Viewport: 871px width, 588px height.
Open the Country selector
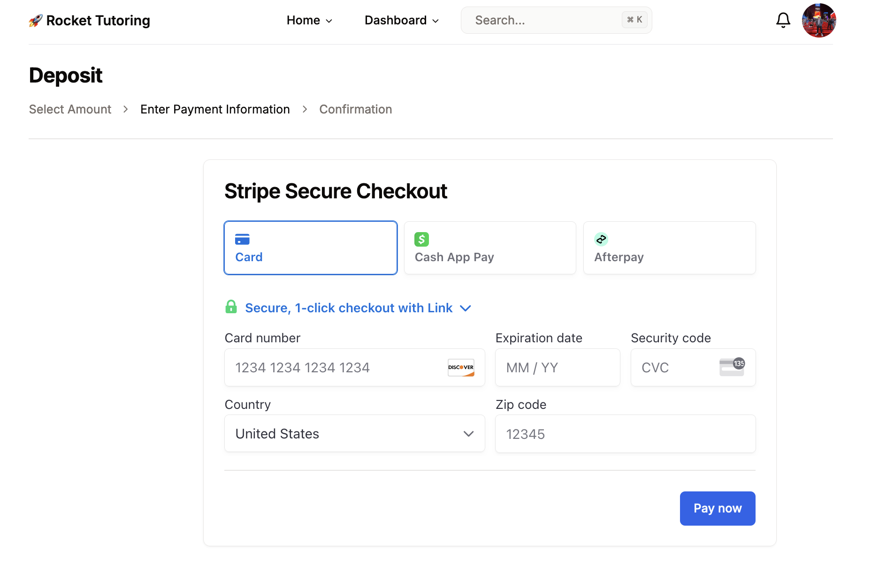tap(354, 433)
